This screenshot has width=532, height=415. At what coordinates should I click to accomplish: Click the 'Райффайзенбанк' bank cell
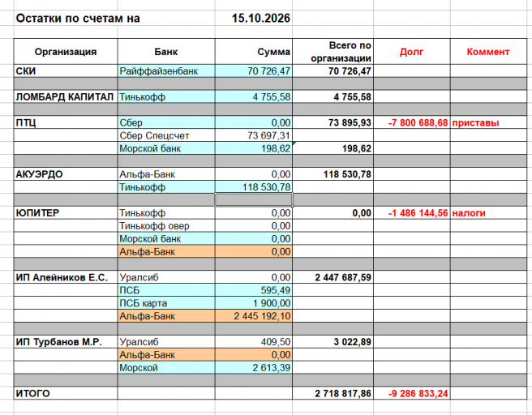(166, 71)
